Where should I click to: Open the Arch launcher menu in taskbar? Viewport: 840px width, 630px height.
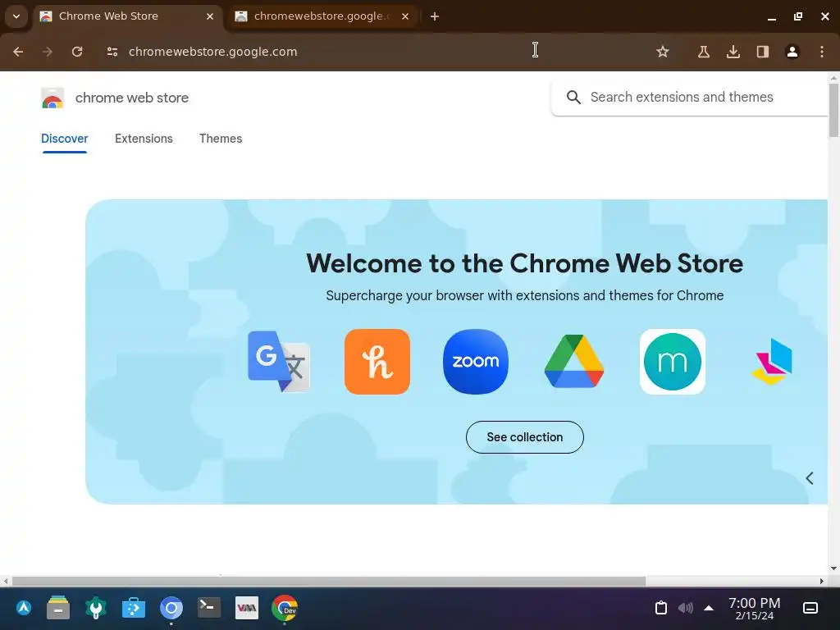pyautogui.click(x=24, y=608)
